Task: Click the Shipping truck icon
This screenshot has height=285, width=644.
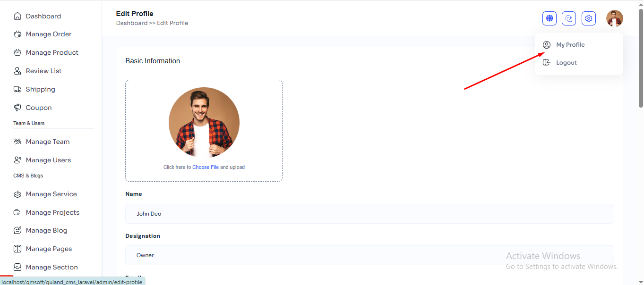Action: coord(17,89)
